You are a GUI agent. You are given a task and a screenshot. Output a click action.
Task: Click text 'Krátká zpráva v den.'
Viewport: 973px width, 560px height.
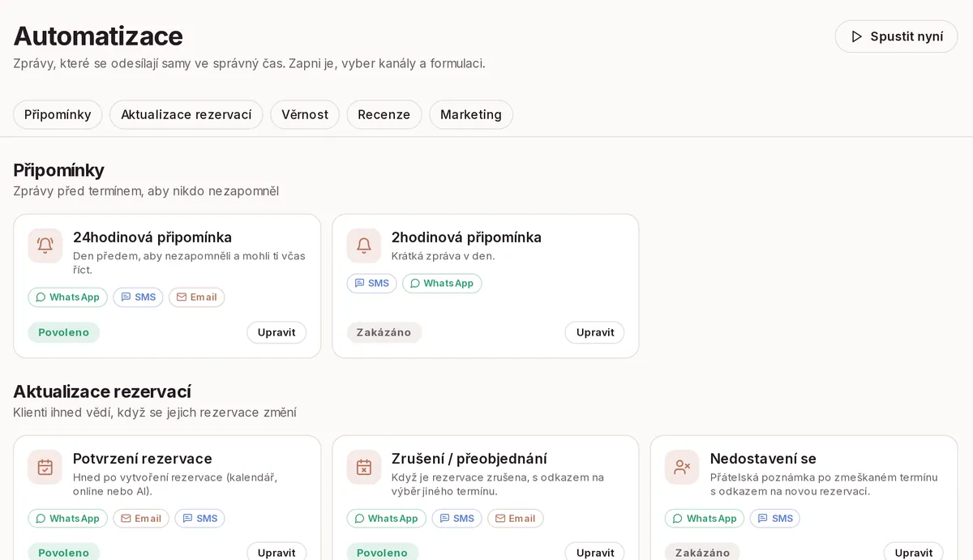tap(443, 256)
